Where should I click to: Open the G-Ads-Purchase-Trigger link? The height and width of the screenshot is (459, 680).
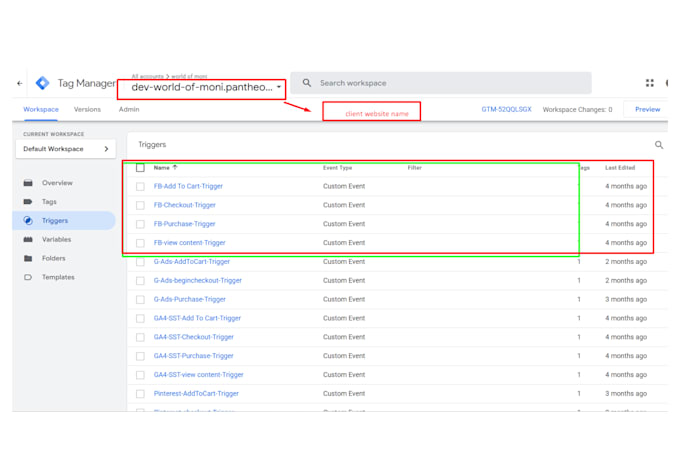click(x=190, y=299)
